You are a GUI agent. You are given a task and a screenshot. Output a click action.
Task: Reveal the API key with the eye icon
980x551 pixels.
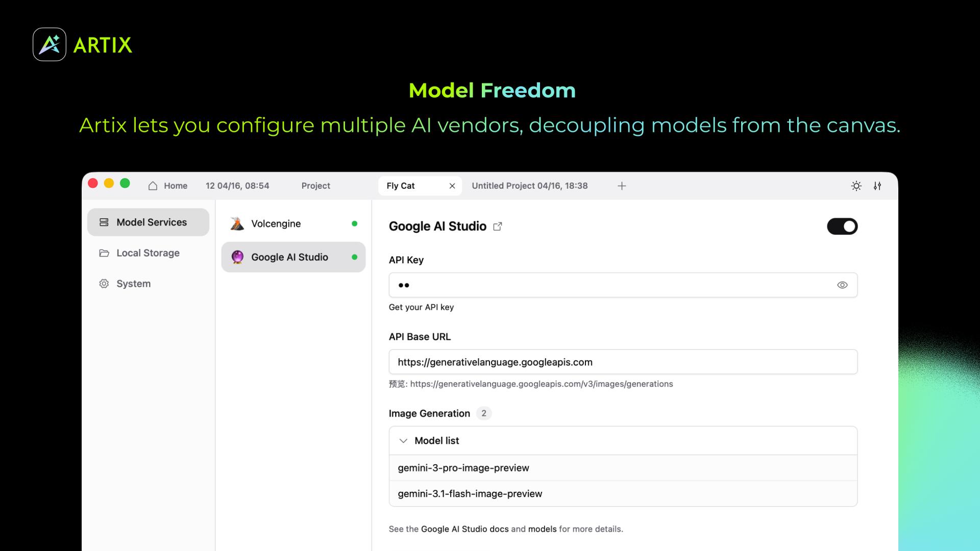[x=842, y=285]
